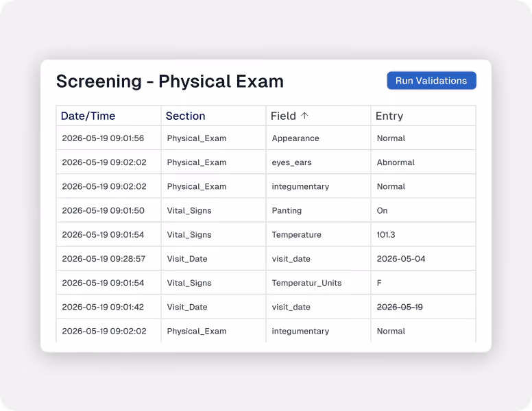
Task: Click Vital_Signs section in the Panting row
Action: (x=189, y=210)
